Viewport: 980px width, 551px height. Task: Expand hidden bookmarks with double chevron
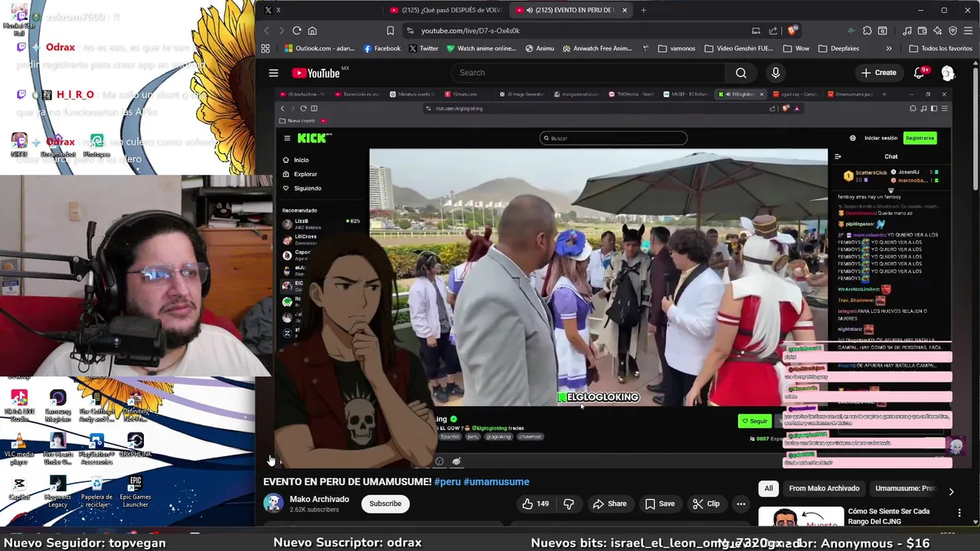click(888, 48)
